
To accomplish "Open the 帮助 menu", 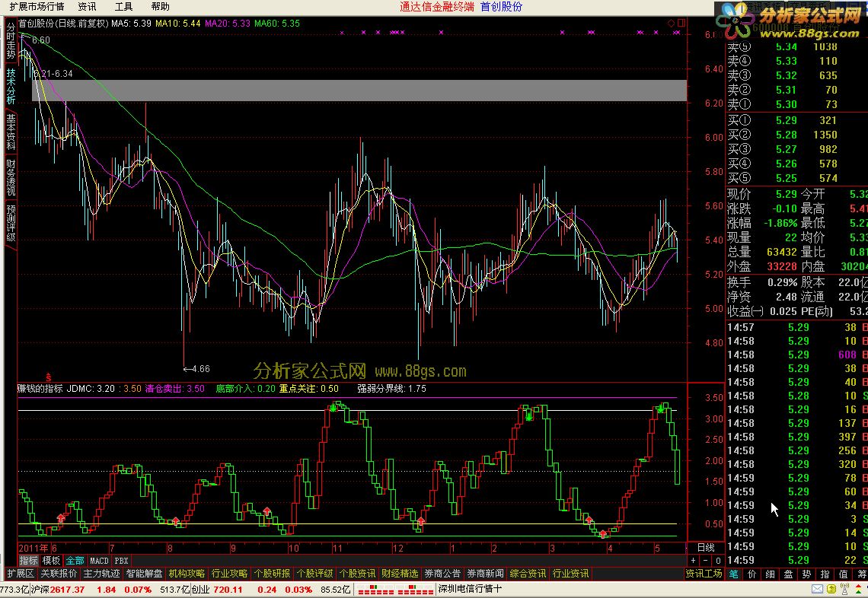I will 160,7.
